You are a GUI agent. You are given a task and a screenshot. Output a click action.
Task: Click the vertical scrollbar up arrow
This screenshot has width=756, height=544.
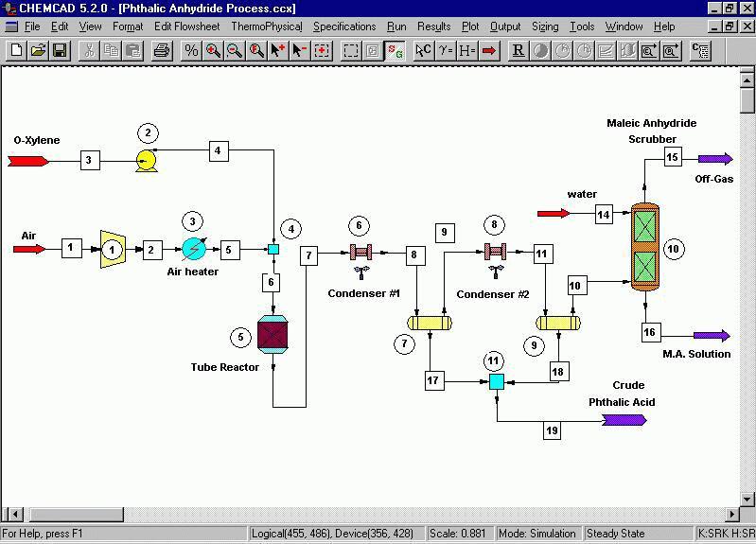[747, 79]
